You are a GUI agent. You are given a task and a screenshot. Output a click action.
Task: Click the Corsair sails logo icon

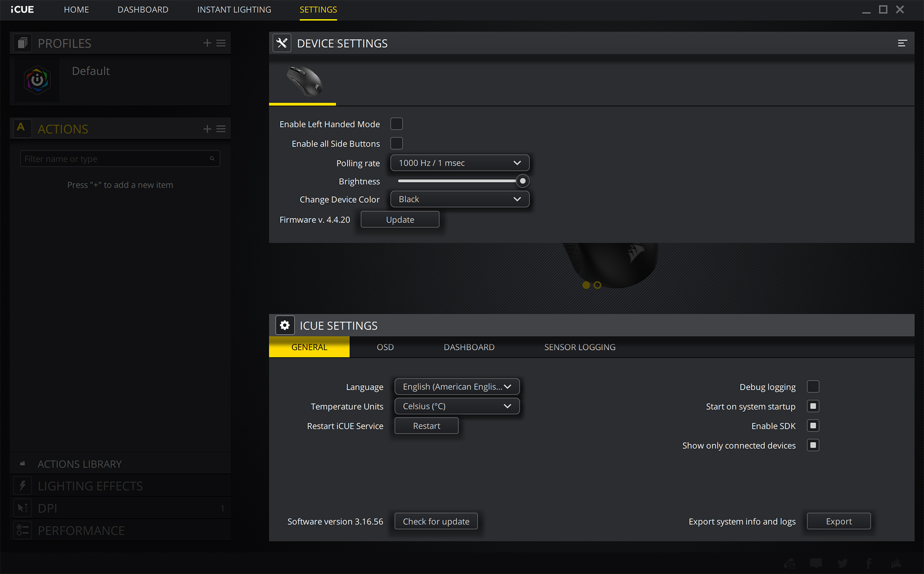895,563
